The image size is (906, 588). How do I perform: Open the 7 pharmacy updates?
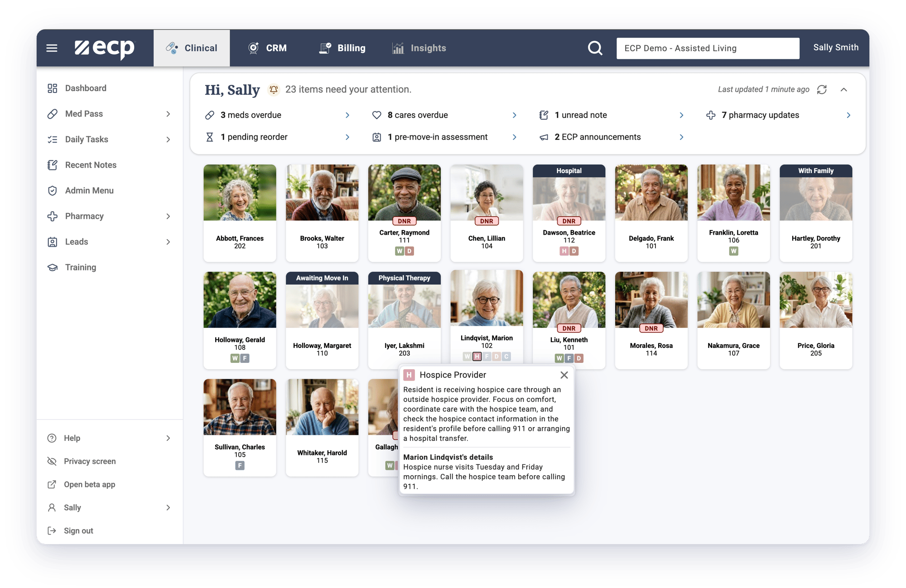click(x=778, y=115)
